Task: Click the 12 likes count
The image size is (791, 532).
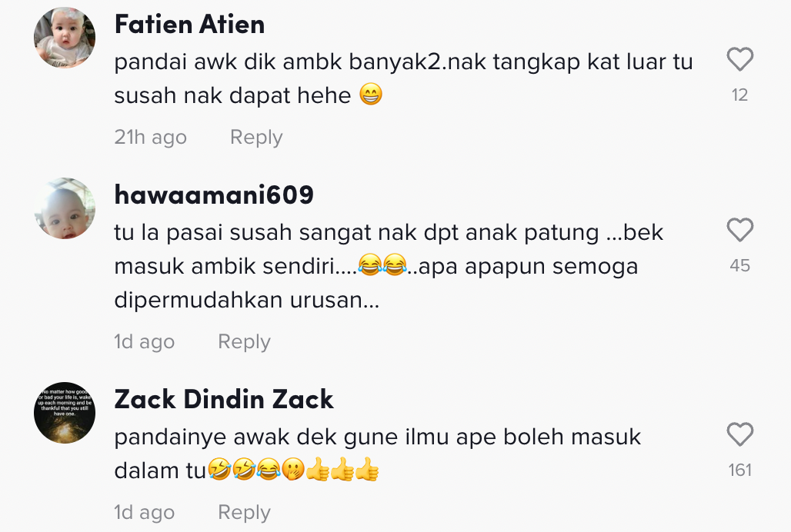Action: coord(739,95)
